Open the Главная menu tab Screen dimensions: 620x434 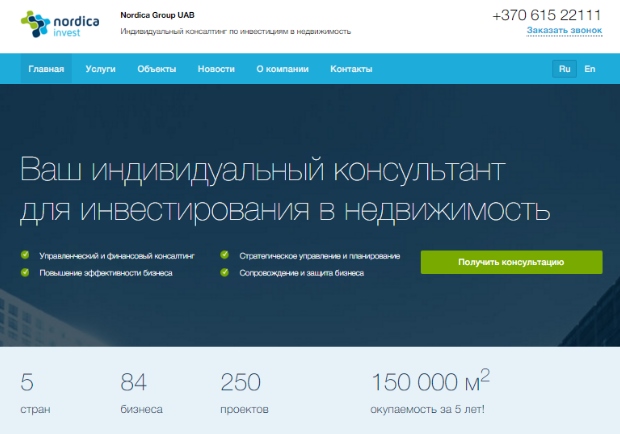[46, 69]
